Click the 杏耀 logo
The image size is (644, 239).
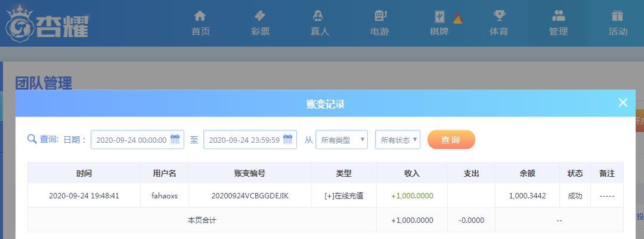point(47,24)
